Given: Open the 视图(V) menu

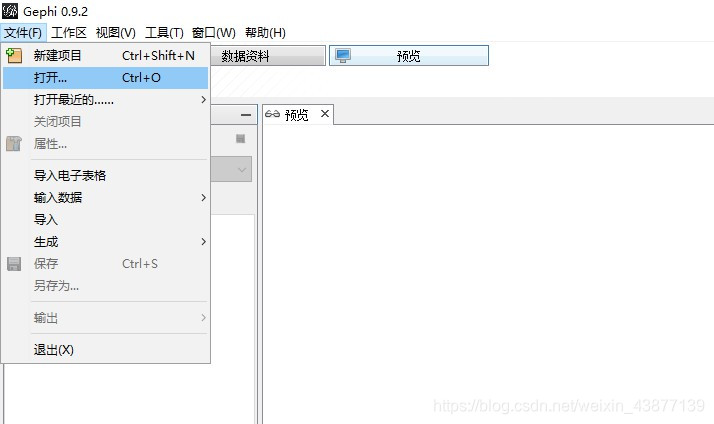Looking at the screenshot, I should pyautogui.click(x=116, y=32).
